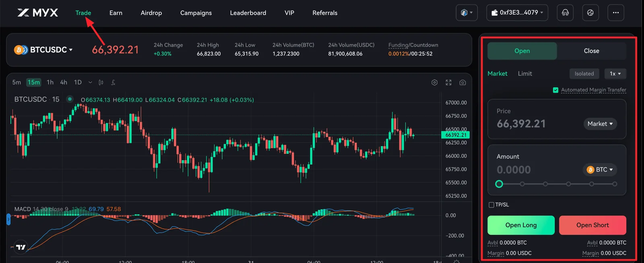Open the candlestick chart type icon
The width and height of the screenshot is (644, 263).
[101, 83]
